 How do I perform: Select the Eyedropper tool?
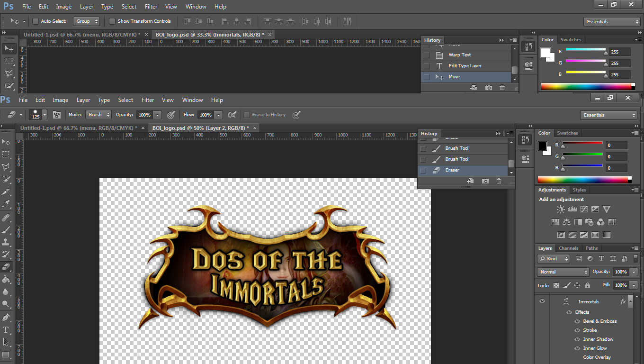pyautogui.click(x=6, y=204)
